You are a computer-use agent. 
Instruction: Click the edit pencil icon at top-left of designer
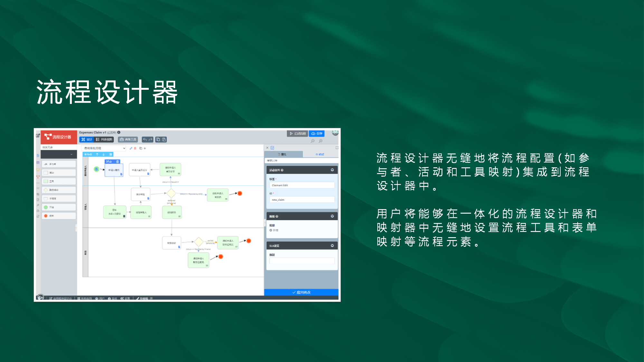[38, 135]
